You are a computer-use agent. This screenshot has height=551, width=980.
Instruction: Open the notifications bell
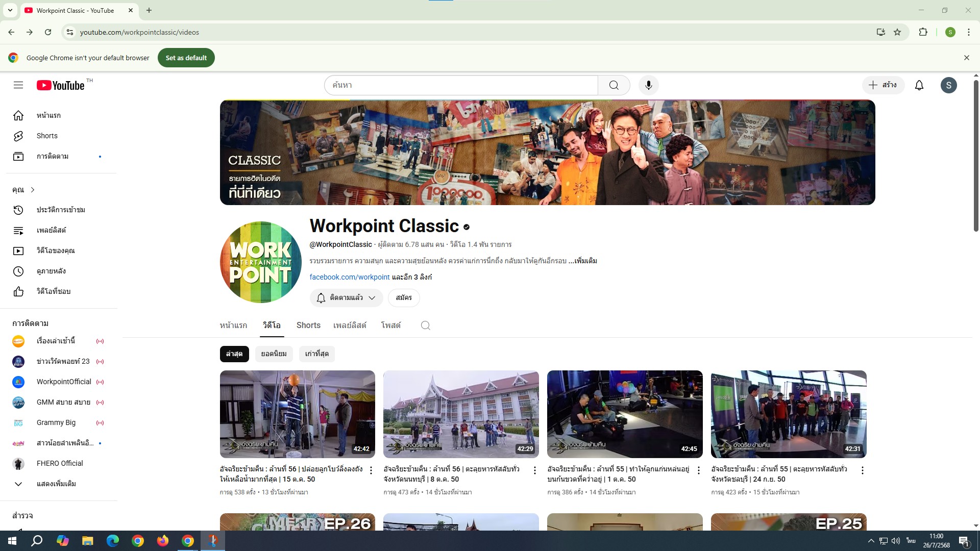tap(919, 85)
